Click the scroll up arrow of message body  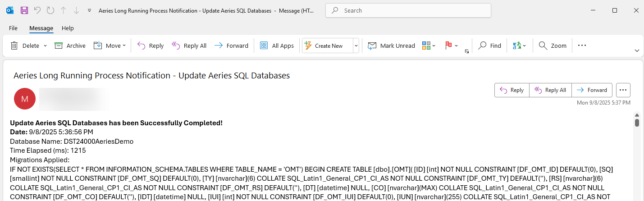637,115
